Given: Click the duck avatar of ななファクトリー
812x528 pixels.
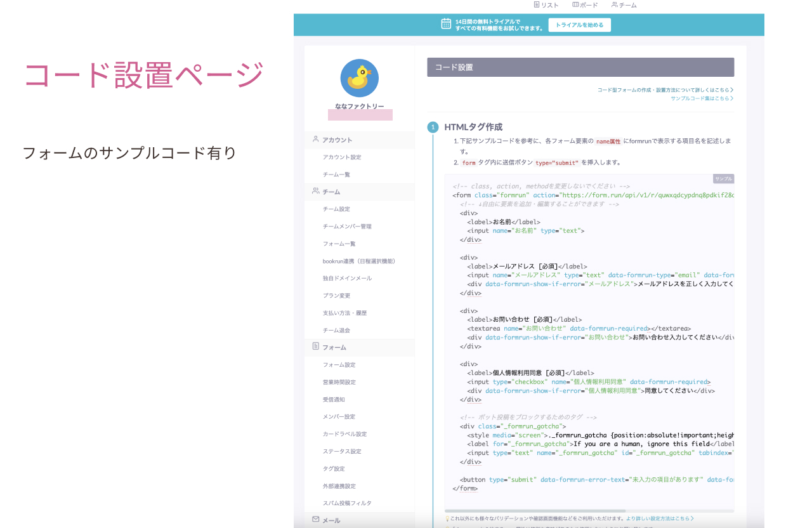Looking at the screenshot, I should coord(360,77).
